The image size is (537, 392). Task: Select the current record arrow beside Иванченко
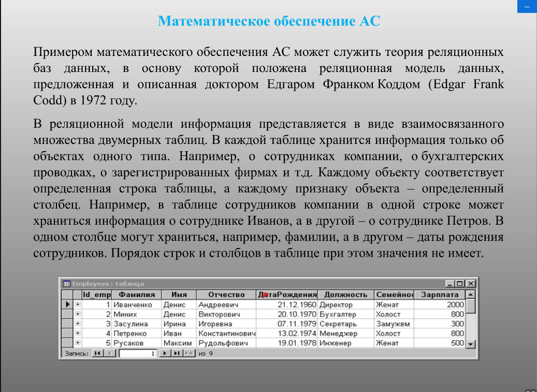67,304
